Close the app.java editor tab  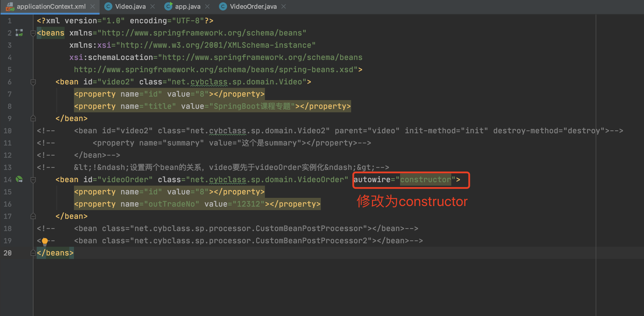207,6
